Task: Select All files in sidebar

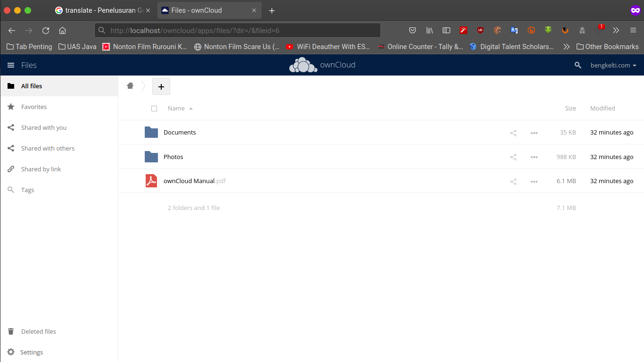Action: click(x=59, y=86)
